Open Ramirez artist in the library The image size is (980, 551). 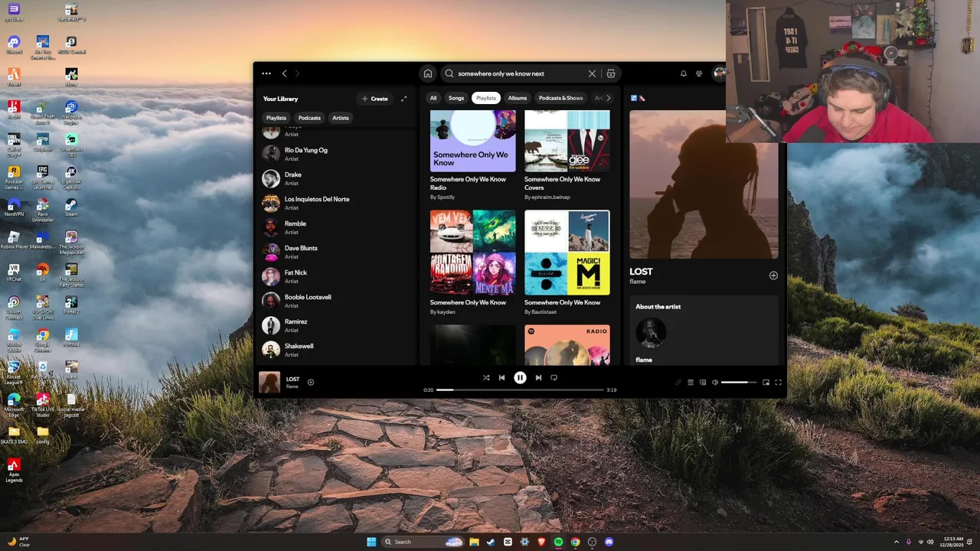337,325
